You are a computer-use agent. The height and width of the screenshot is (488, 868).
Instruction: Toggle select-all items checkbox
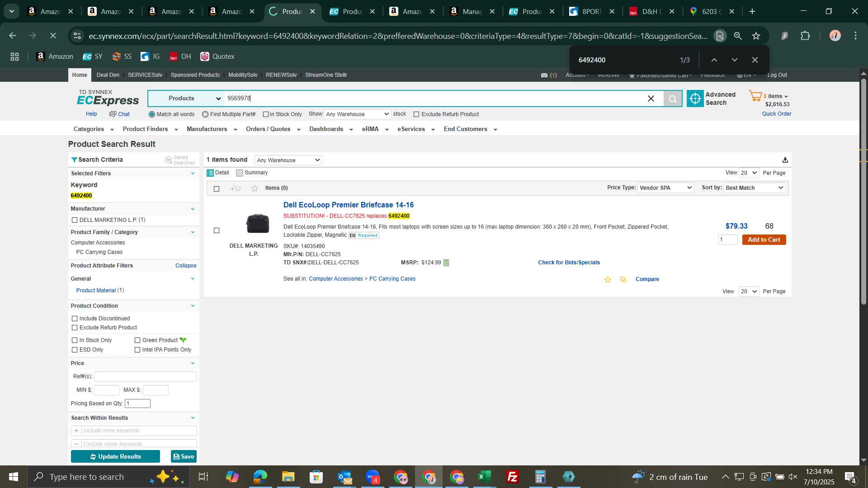(217, 189)
